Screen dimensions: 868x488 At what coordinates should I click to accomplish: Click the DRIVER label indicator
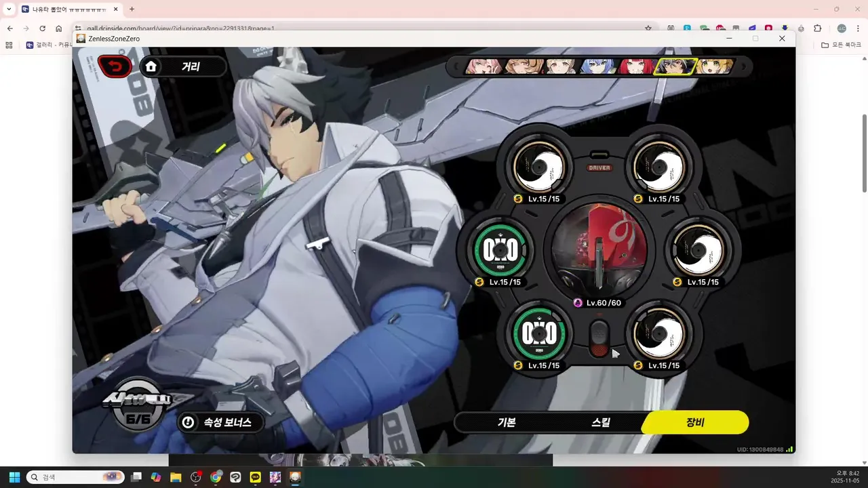pos(599,167)
